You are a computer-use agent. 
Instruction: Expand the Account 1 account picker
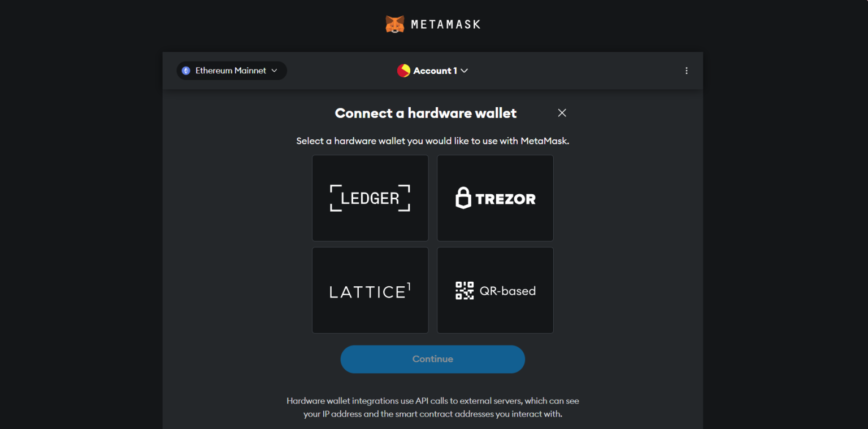click(433, 70)
